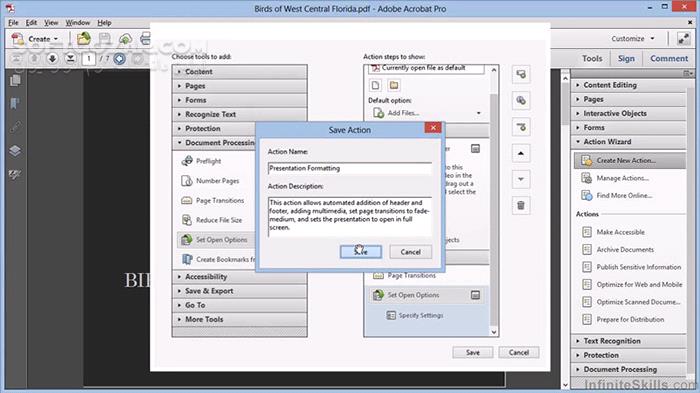Open the Layers panel icon in sidebar

(15, 151)
